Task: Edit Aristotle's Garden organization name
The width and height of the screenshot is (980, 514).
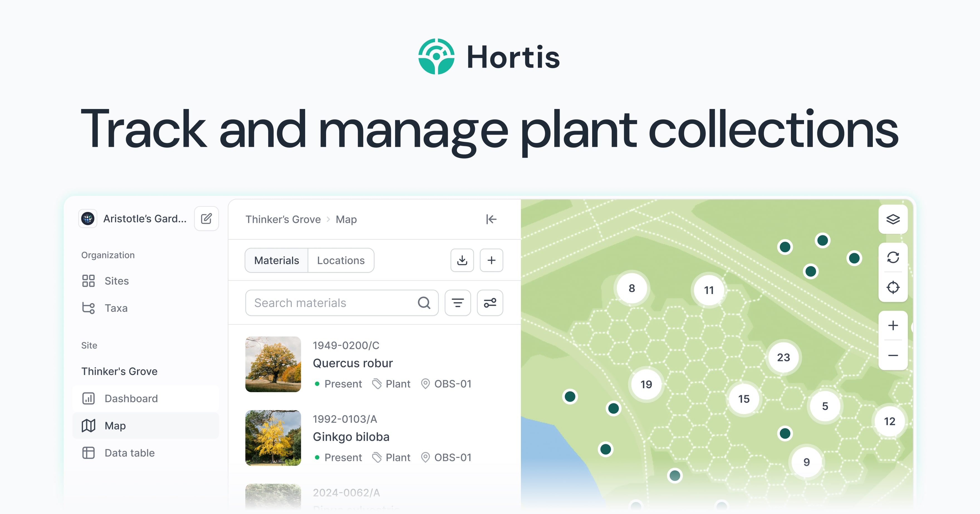Action: click(206, 218)
